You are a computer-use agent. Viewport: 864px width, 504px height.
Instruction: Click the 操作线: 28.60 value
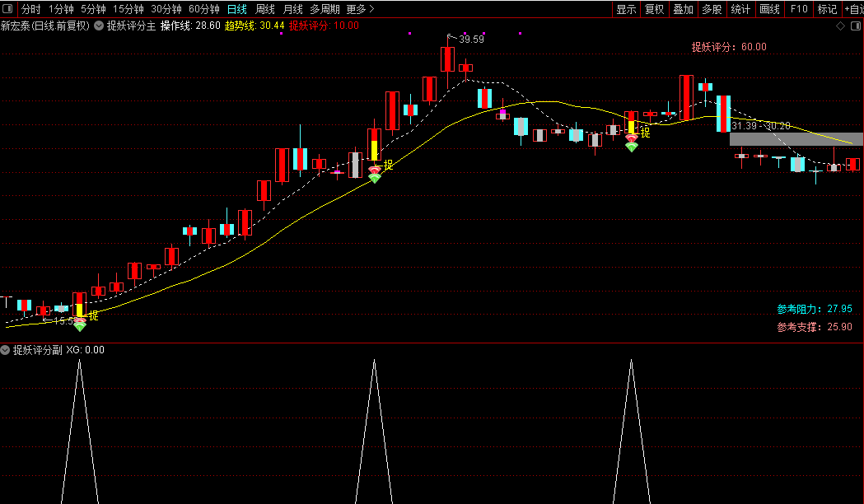pyautogui.click(x=190, y=26)
